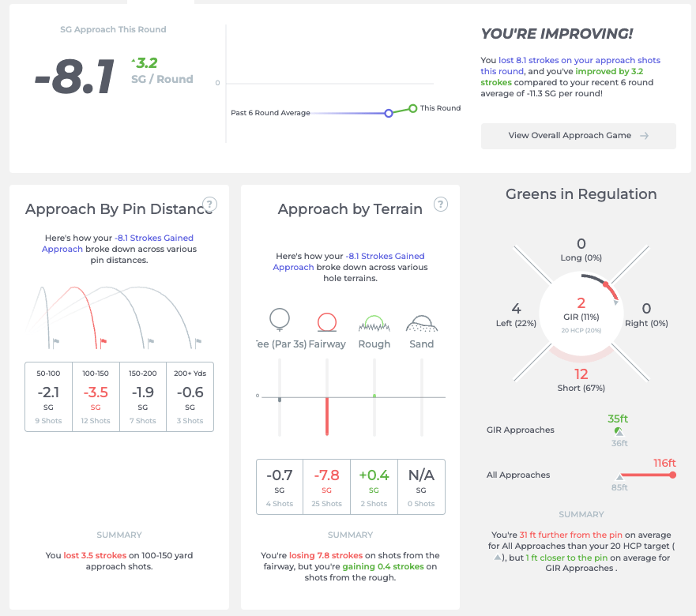696x616 pixels.
Task: Click the Fairway -7.8 SG cell
Action: click(x=327, y=486)
